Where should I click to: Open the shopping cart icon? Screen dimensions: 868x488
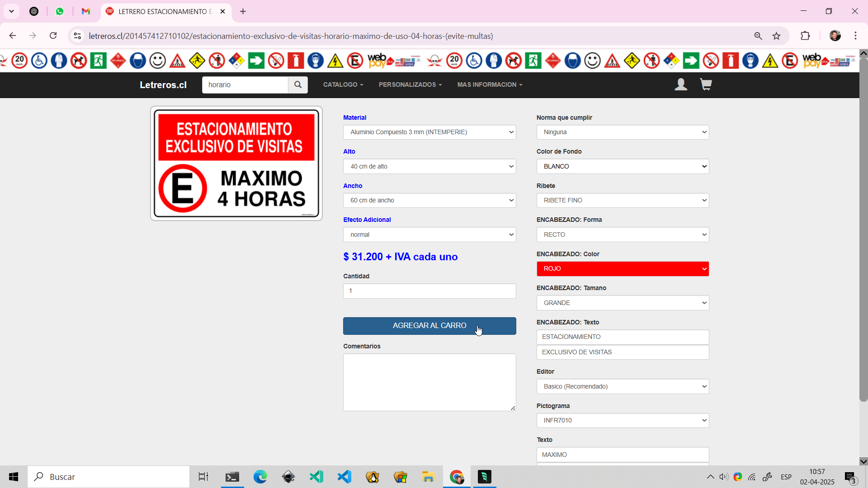706,84
